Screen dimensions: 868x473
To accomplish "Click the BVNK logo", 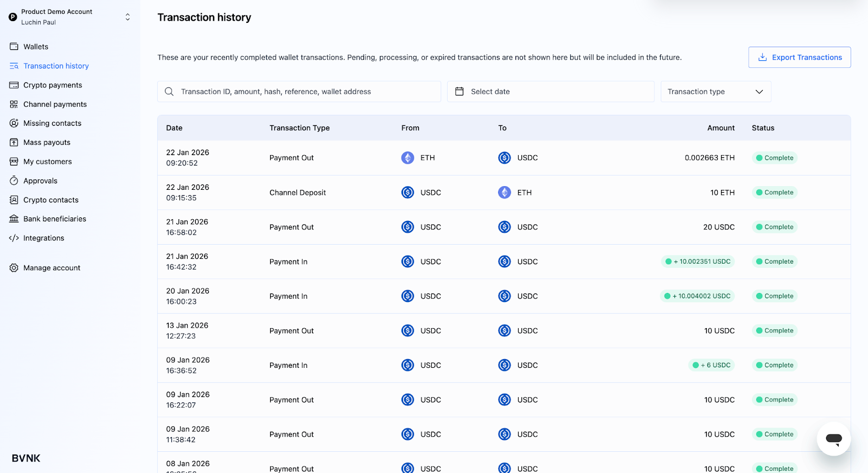I will 26,458.
